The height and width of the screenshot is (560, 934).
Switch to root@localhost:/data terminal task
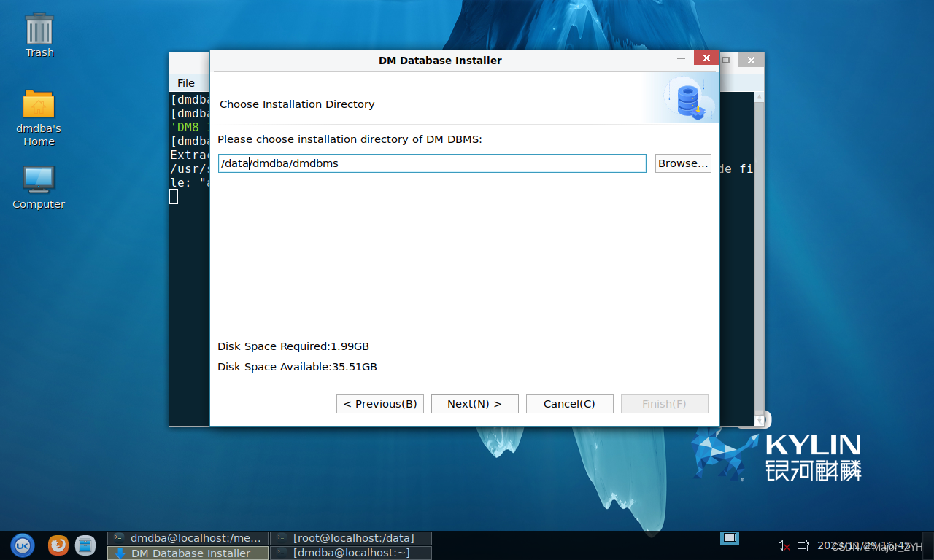[351, 538]
